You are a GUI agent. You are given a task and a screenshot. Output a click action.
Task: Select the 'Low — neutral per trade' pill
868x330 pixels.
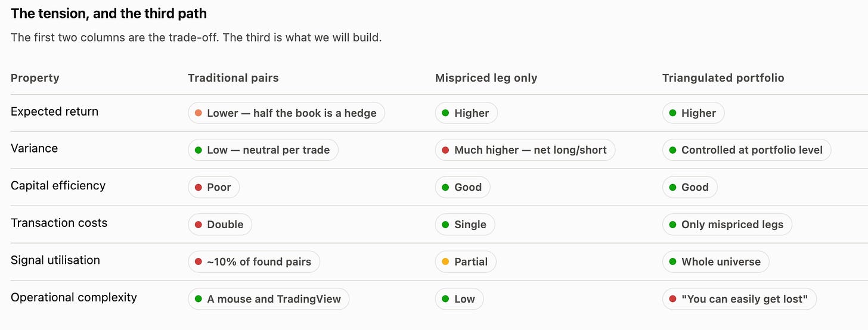[x=263, y=150]
